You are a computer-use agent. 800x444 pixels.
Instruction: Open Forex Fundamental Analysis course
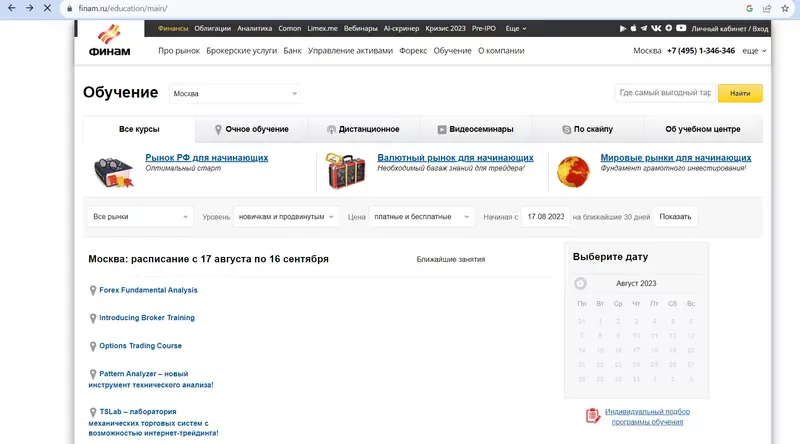click(x=148, y=290)
